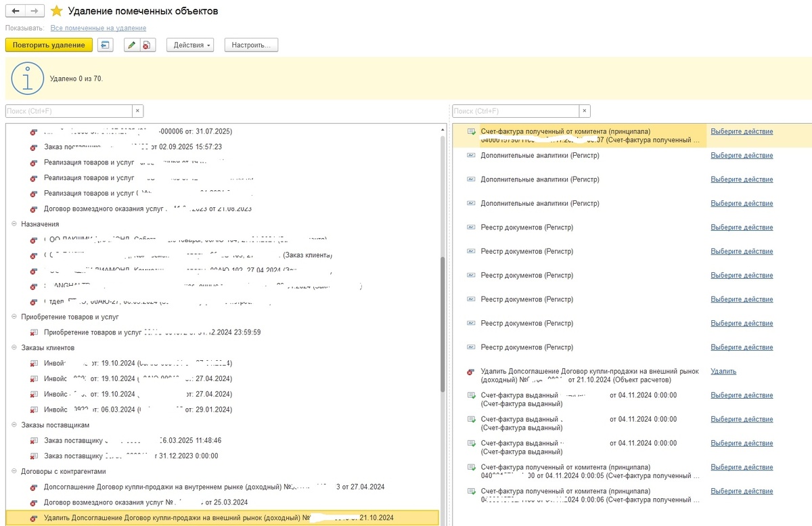Select Удалить Допсоглашение (Объект расчетов) row text on right
812x526 pixels.
coord(589,376)
